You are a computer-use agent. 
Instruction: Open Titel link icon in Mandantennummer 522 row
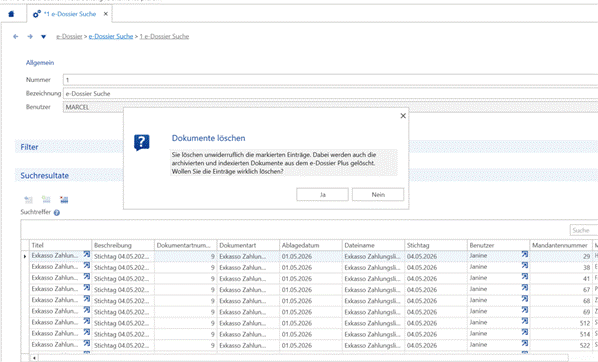click(x=87, y=343)
